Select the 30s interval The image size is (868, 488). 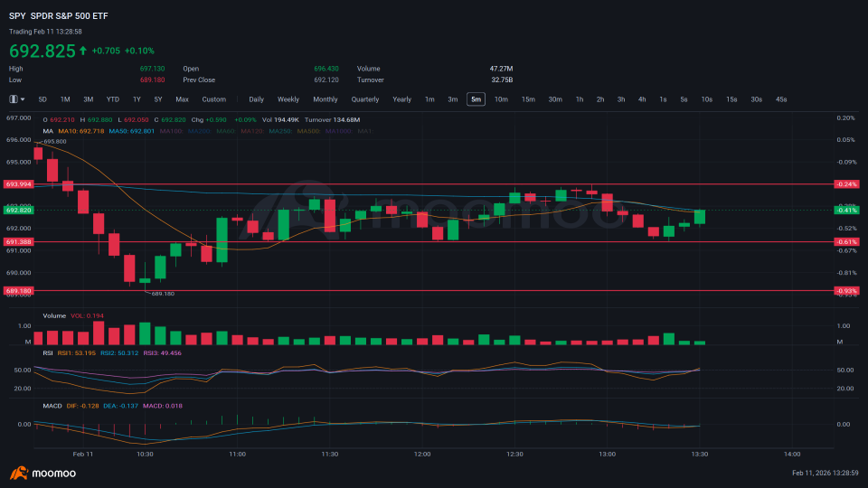coord(757,99)
